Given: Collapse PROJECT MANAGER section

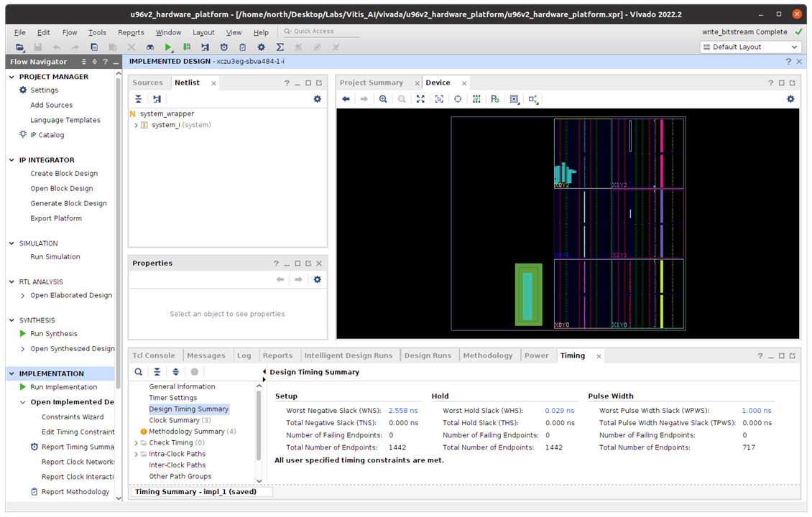Looking at the screenshot, I should tap(11, 77).
